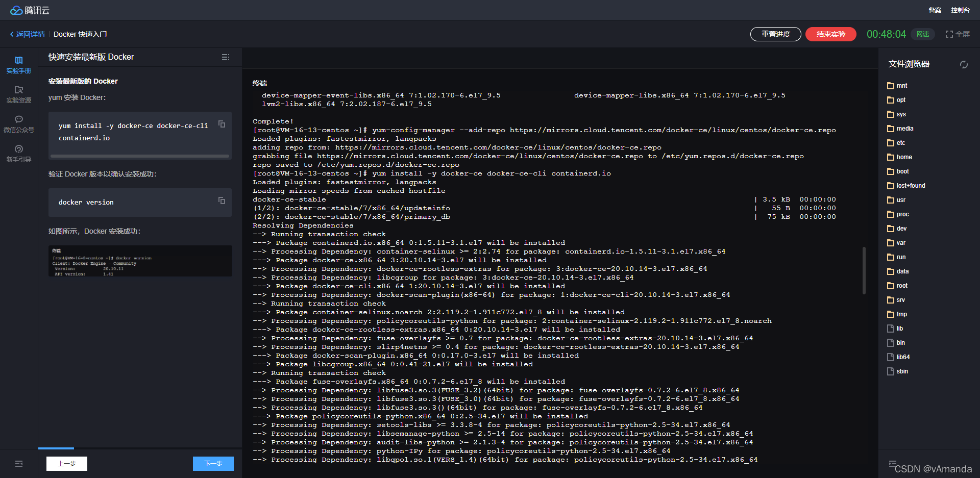Open the boot folder
This screenshot has height=478, width=980.
[x=898, y=171]
